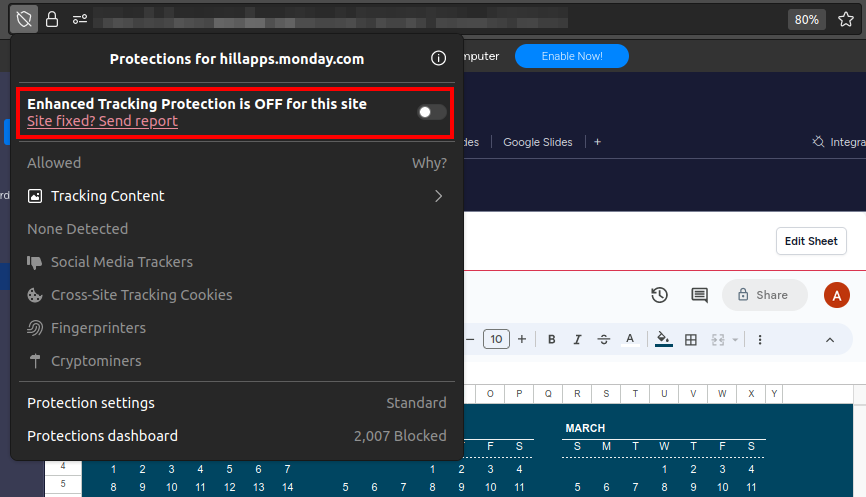Toggle italic formatting

click(577, 340)
